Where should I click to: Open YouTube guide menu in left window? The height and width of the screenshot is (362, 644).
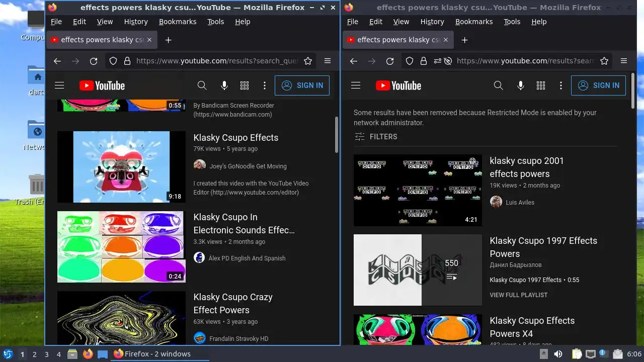click(59, 85)
